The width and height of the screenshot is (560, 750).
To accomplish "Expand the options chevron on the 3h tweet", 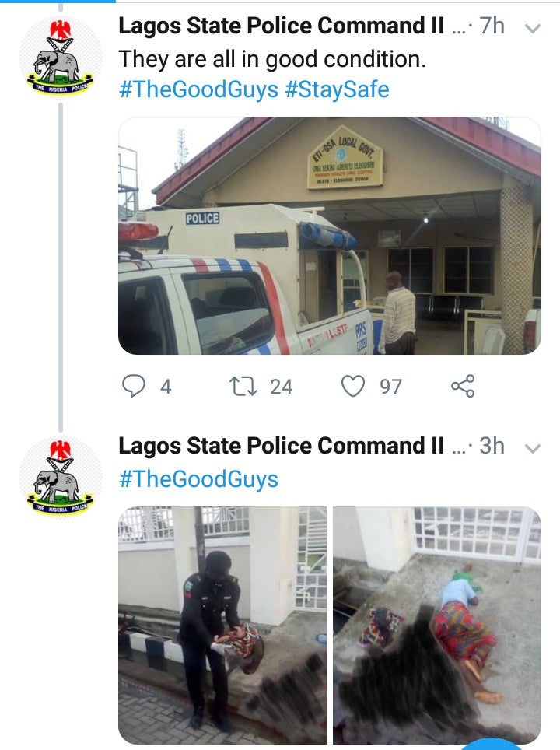I will pyautogui.click(x=533, y=449).
